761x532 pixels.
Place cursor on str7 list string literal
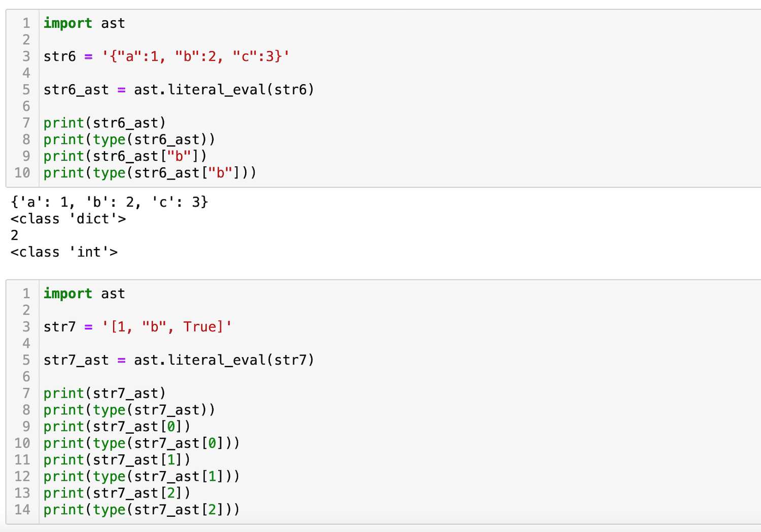coord(166,327)
